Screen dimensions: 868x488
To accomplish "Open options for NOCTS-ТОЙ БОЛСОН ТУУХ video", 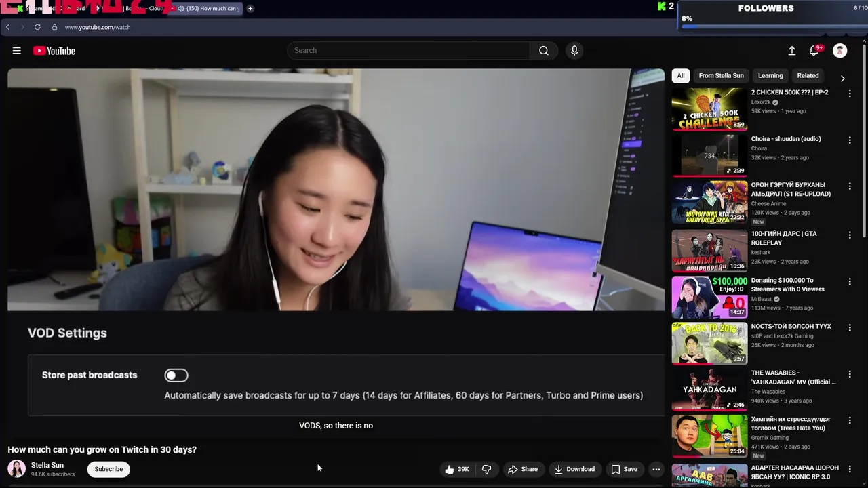I will [x=849, y=327].
